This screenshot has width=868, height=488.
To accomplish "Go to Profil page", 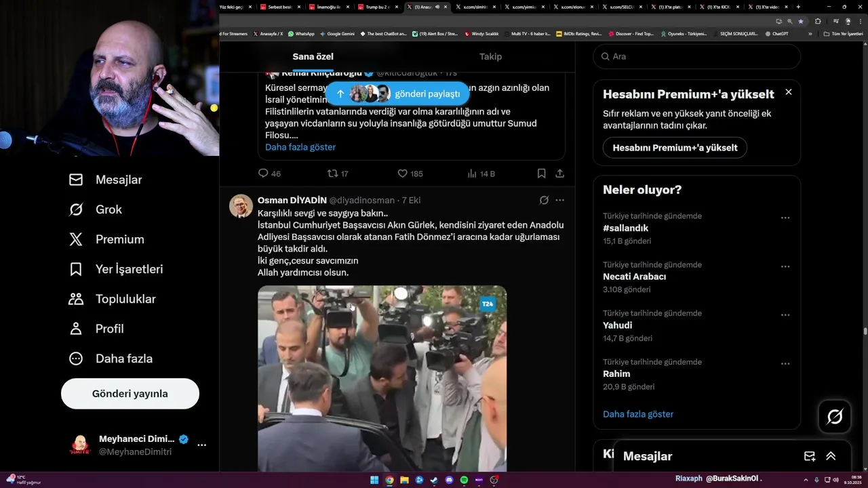I will click(x=96, y=329).
